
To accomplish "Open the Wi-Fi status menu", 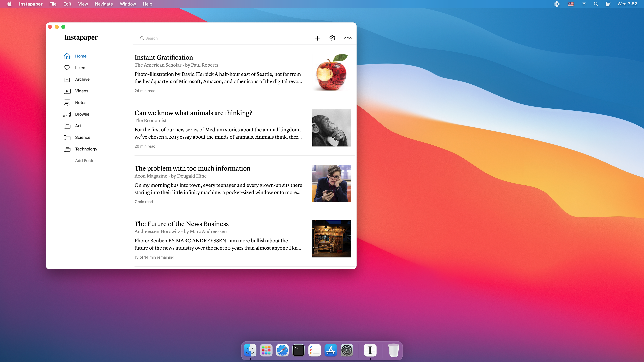I will 584,4.
